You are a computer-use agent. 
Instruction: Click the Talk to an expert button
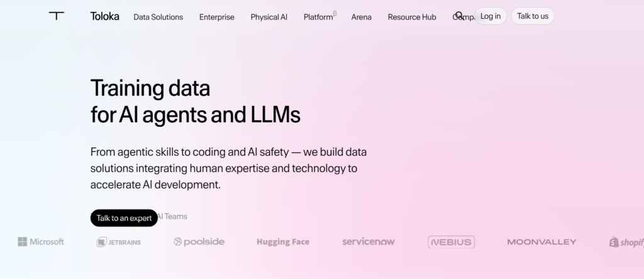pos(124,218)
